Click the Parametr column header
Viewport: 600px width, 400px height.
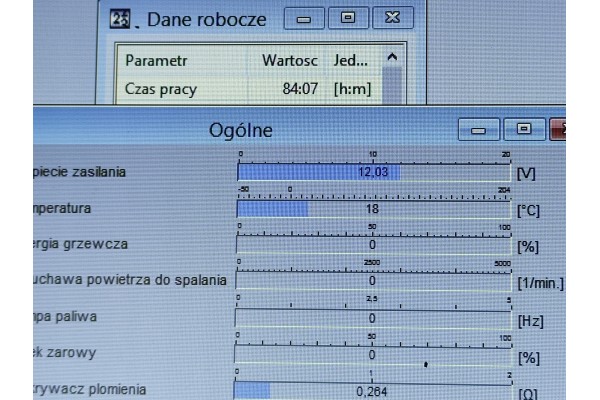click(156, 60)
